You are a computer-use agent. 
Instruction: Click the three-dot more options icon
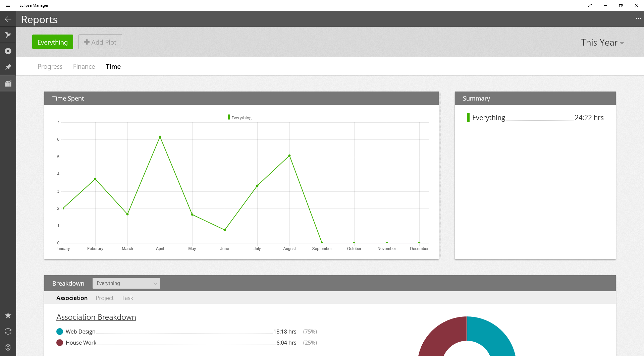pos(638,18)
